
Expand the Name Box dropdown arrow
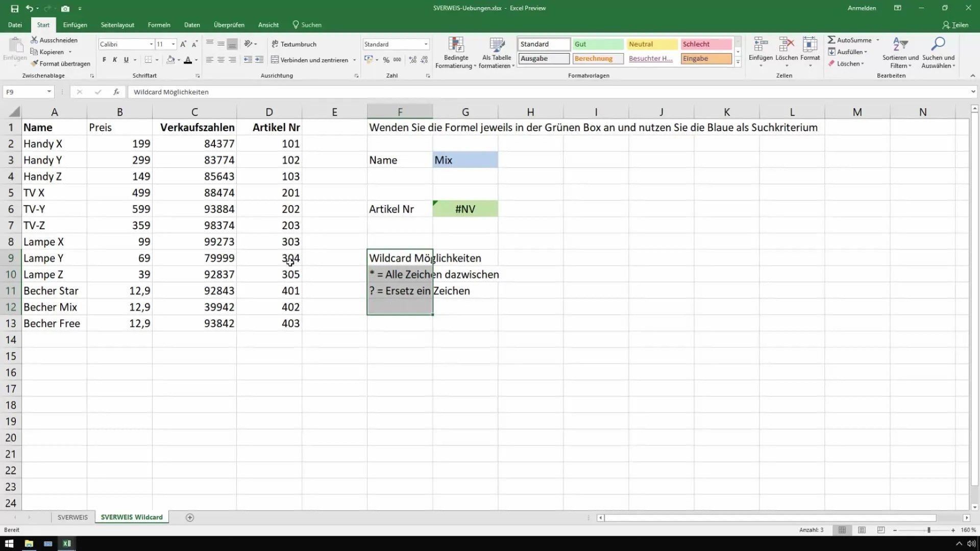click(x=49, y=92)
